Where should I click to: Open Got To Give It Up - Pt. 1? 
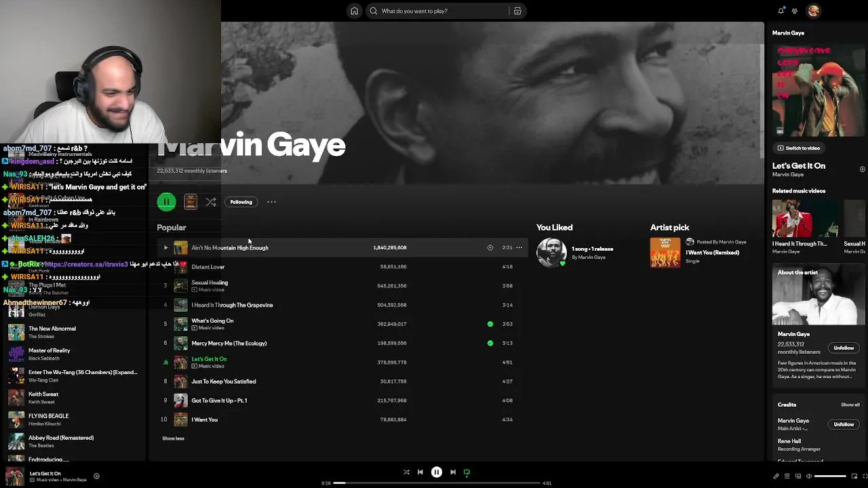[x=219, y=401]
